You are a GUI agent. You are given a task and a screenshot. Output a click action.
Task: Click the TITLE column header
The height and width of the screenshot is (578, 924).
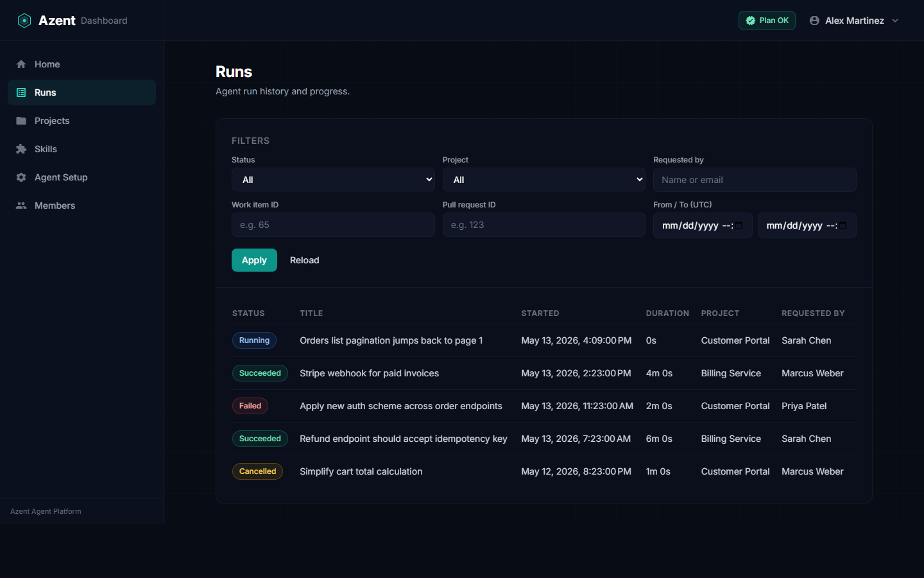click(x=311, y=313)
